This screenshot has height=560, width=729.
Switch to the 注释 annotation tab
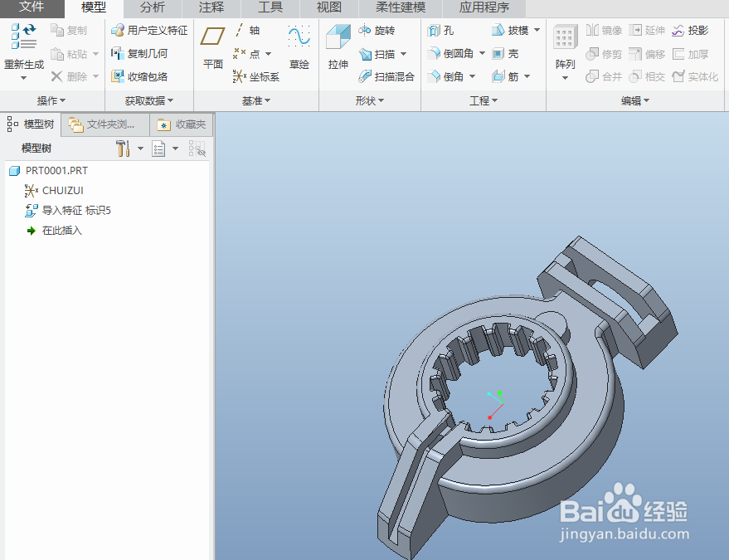pyautogui.click(x=211, y=7)
